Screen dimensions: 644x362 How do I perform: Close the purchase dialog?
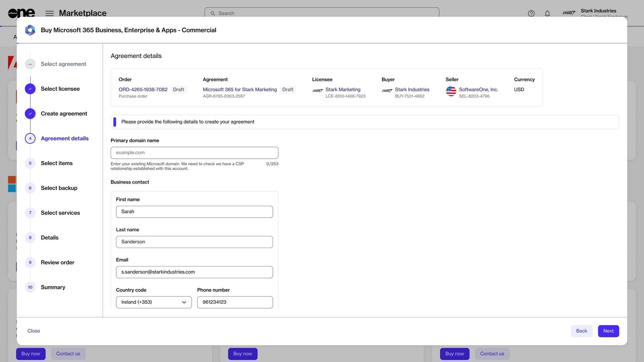click(x=34, y=331)
